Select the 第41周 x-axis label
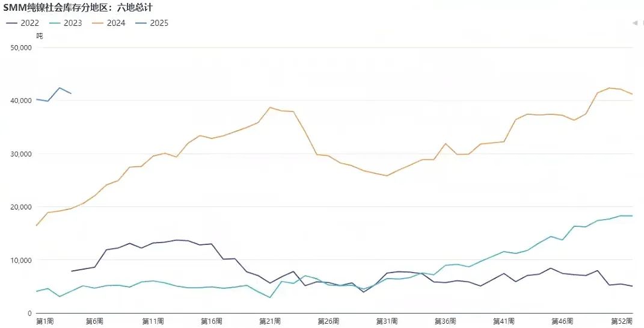The height and width of the screenshot is (328, 644). pyautogui.click(x=503, y=321)
